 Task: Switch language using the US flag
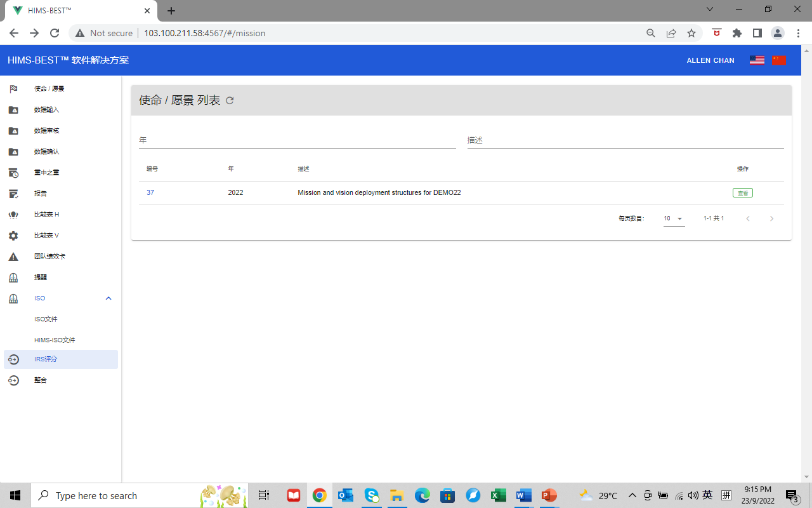tap(757, 60)
